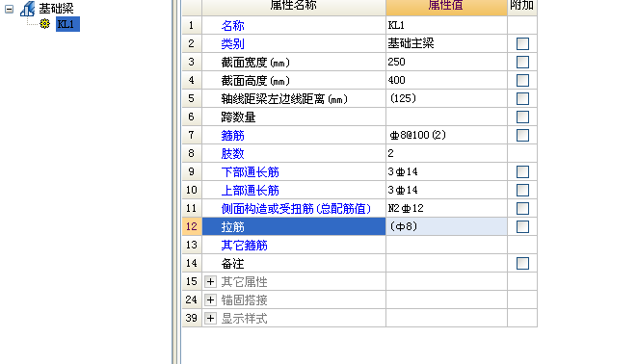
Task: Click the 名称 property link
Action: coord(232,26)
